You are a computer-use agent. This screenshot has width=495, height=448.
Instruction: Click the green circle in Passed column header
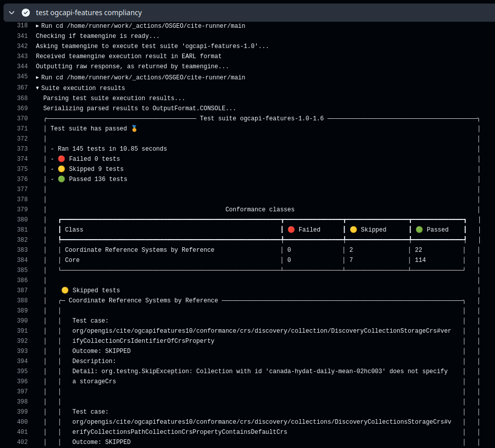click(419, 230)
